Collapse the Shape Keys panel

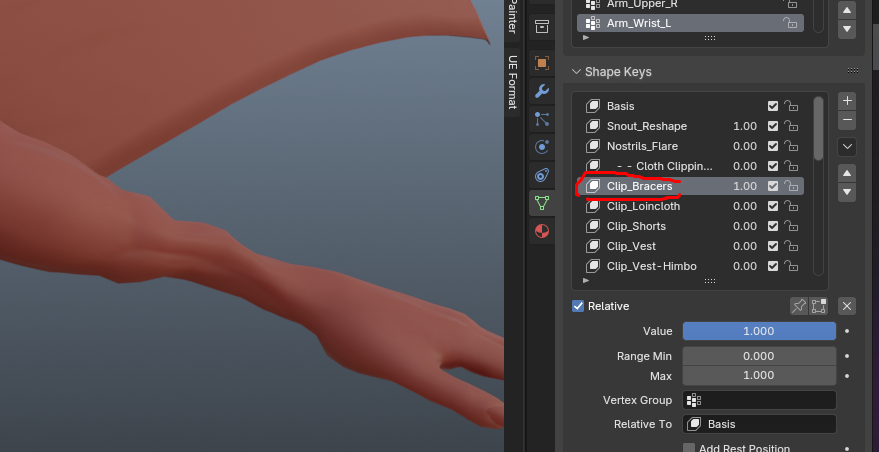point(576,72)
